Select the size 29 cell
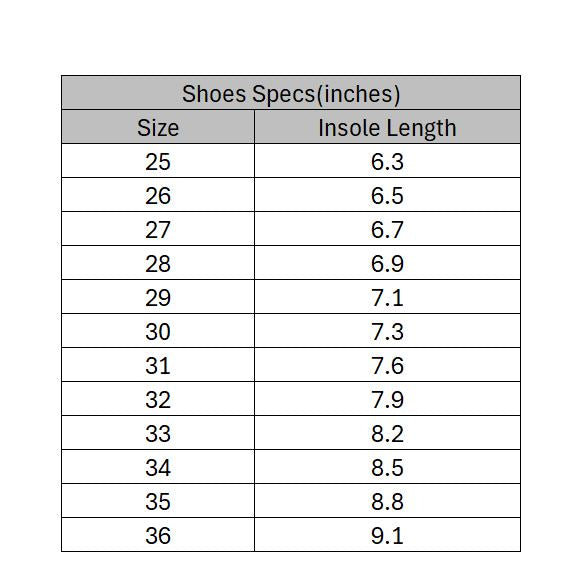The height and width of the screenshot is (585, 580). (x=158, y=297)
